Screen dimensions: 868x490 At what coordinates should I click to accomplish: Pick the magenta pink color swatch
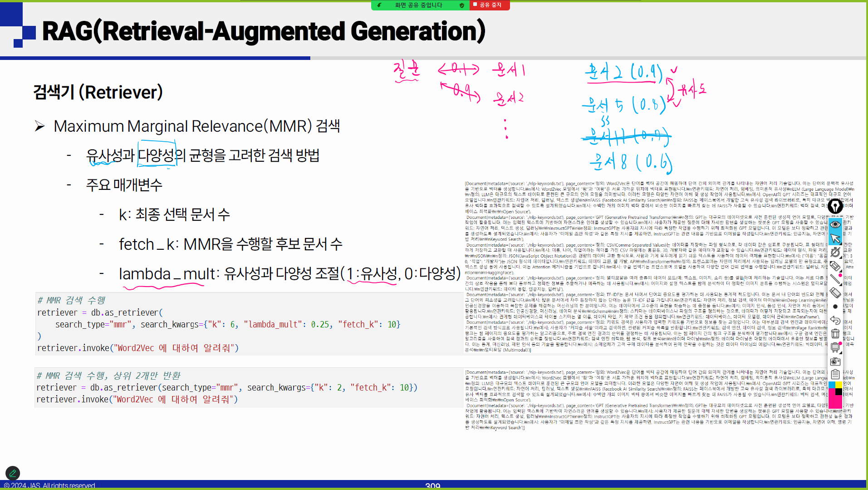pyautogui.click(x=835, y=402)
